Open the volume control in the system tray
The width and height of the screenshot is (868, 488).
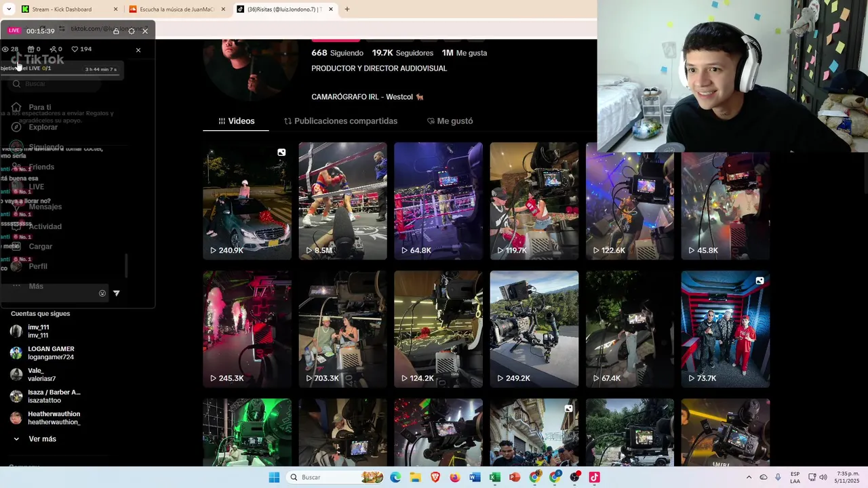click(823, 477)
